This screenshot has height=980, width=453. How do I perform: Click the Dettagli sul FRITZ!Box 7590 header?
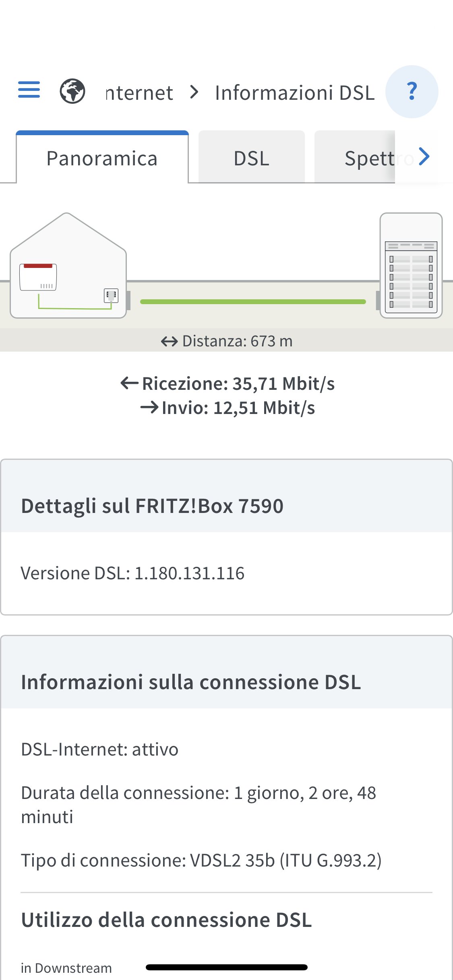(x=152, y=506)
